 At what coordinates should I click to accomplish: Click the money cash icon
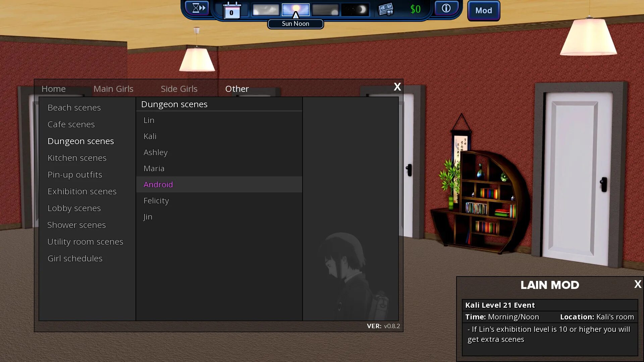(x=385, y=9)
